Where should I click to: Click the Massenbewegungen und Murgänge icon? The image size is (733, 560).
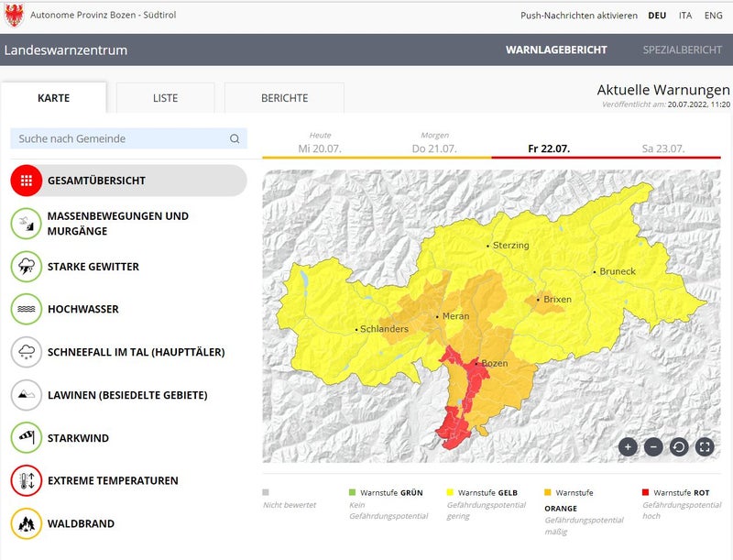[x=27, y=224]
